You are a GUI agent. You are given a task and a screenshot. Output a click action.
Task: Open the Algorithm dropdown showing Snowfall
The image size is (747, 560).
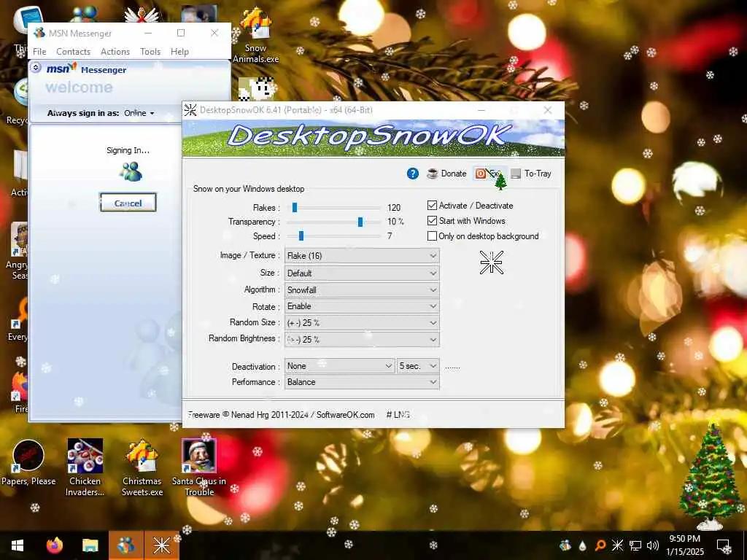(x=362, y=290)
